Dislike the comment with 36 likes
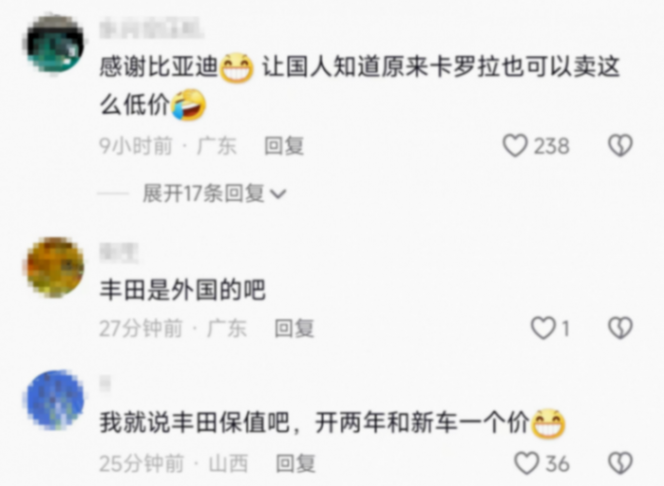 [620, 463]
